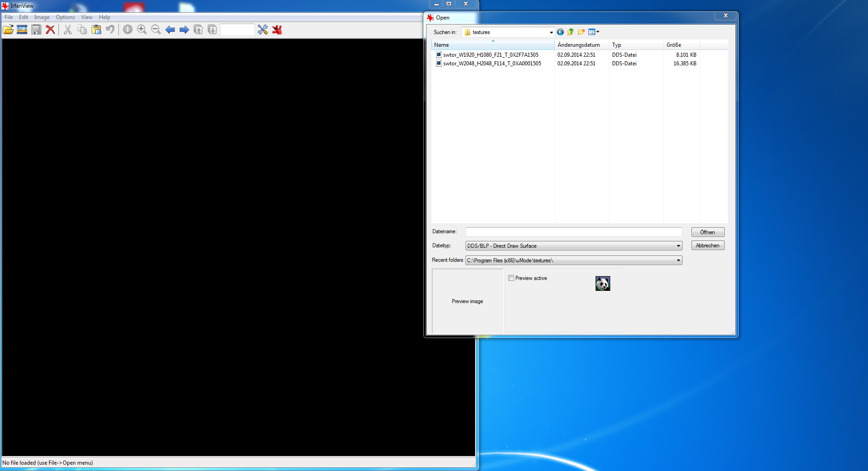Open the Dateityp file type dropdown
868x471 pixels.
(678, 246)
